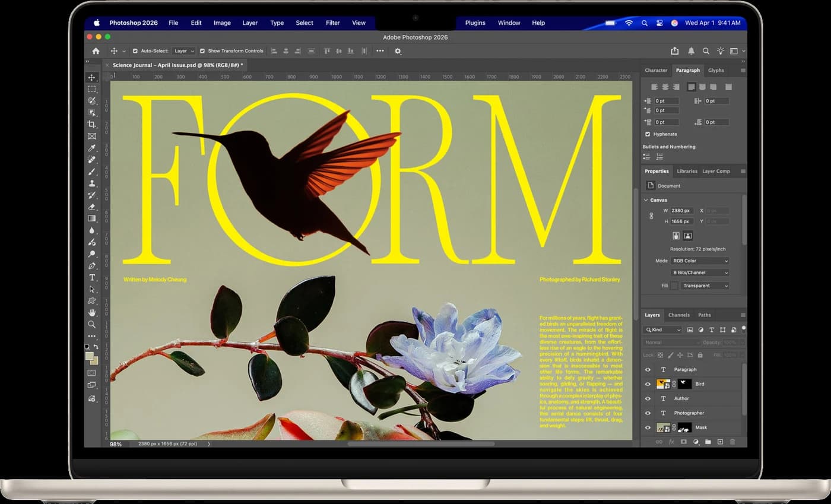Open the Mode RGB Color dropdown
The width and height of the screenshot is (831, 504).
[700, 261]
